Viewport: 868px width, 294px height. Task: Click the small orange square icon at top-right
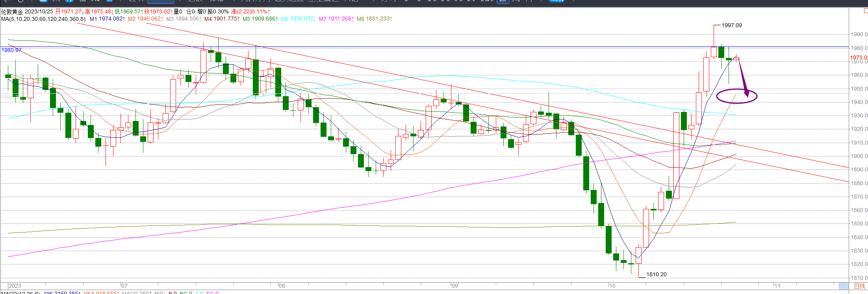pyautogui.click(x=865, y=11)
